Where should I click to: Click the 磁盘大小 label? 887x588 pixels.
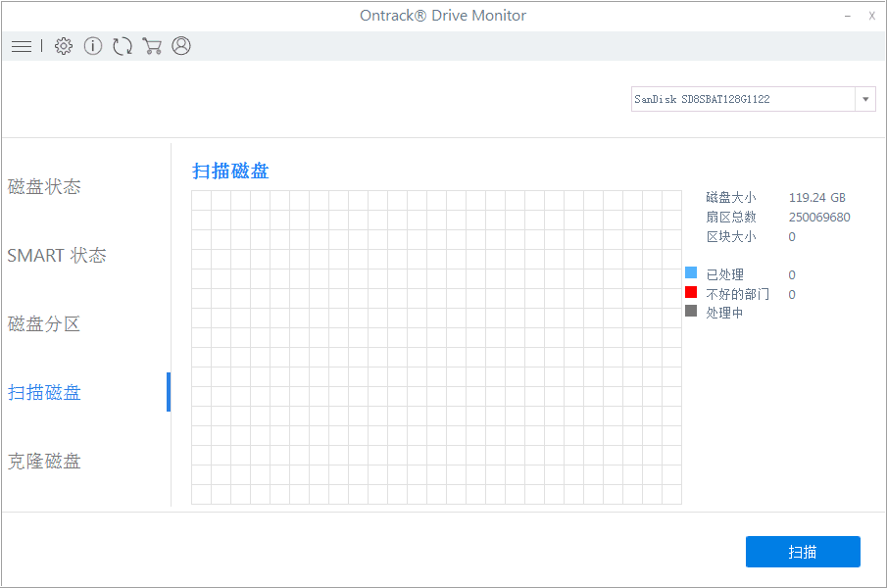coord(731,198)
